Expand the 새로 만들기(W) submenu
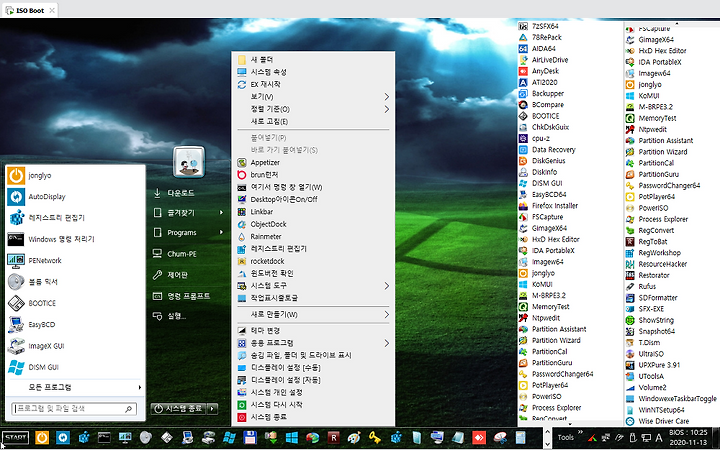This screenshot has width=720, height=450. [313, 315]
